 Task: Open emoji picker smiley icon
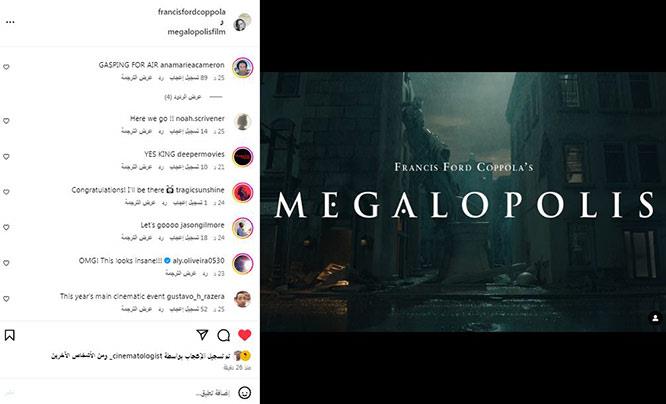point(245,393)
